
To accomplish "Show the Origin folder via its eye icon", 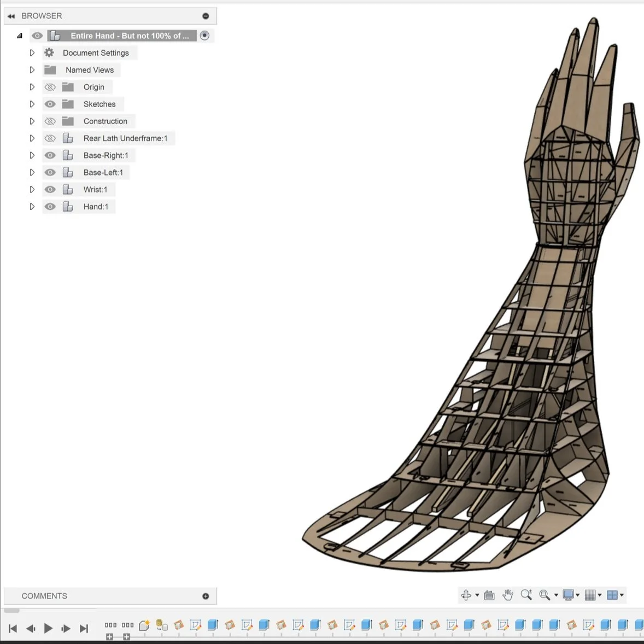I will pyautogui.click(x=50, y=87).
